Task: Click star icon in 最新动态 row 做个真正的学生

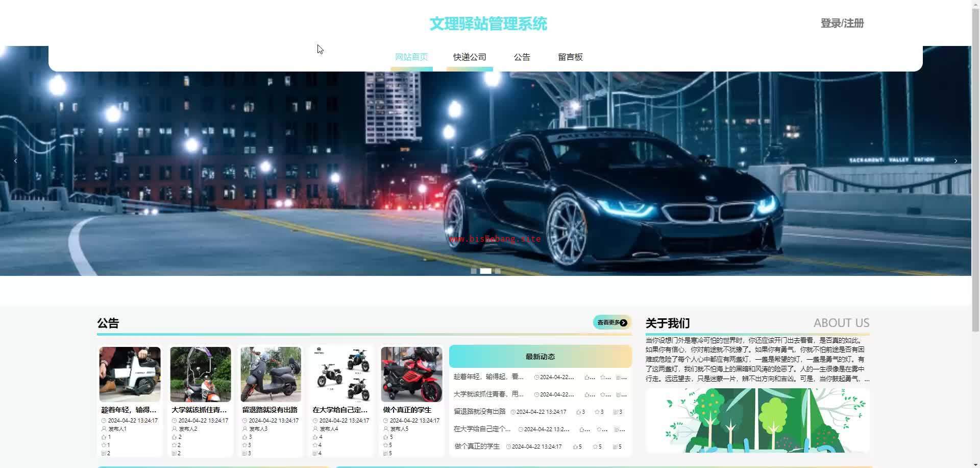Action: pyautogui.click(x=595, y=447)
